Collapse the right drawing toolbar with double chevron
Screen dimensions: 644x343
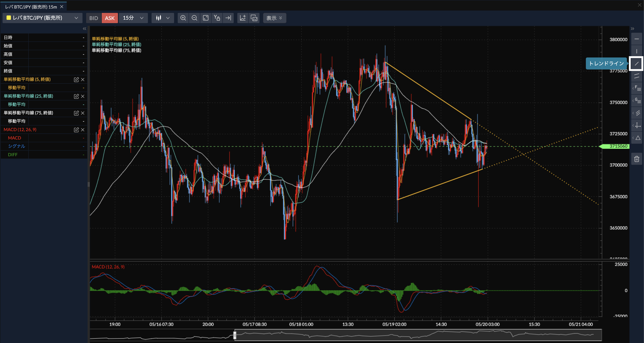tap(633, 29)
